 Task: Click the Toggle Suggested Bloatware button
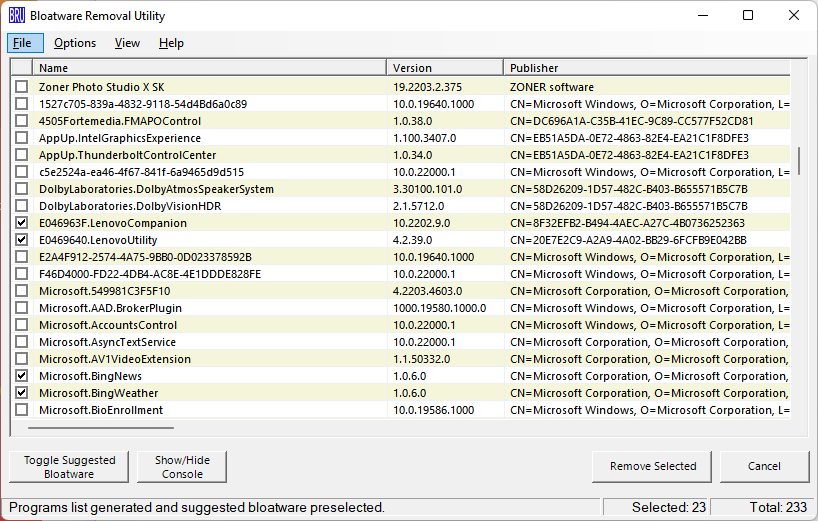69,467
